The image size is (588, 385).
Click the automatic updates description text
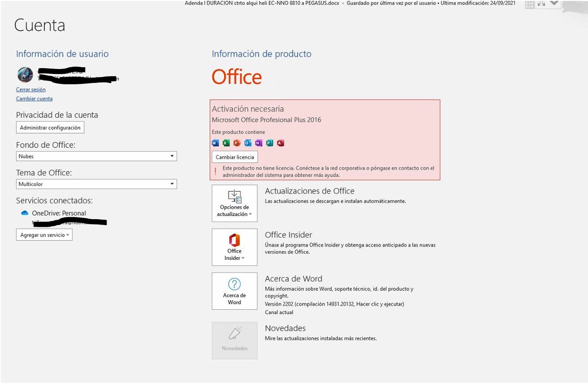336,201
